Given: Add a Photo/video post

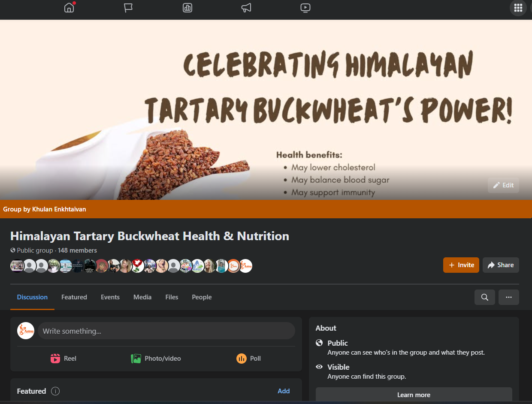Looking at the screenshot, I should tap(156, 359).
